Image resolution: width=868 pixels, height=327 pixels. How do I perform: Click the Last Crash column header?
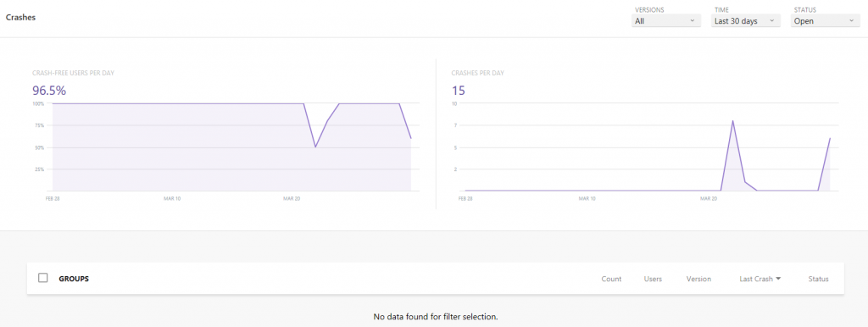click(x=755, y=279)
